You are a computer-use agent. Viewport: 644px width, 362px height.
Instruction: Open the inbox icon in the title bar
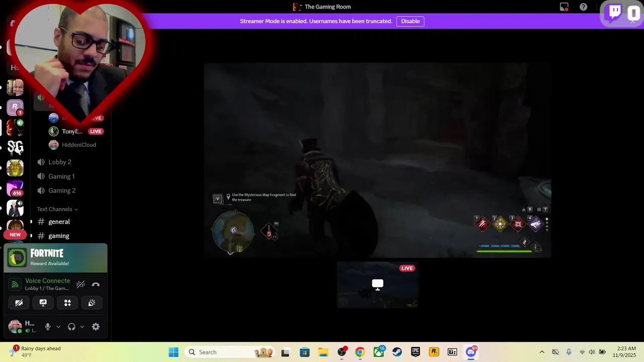[x=564, y=7]
